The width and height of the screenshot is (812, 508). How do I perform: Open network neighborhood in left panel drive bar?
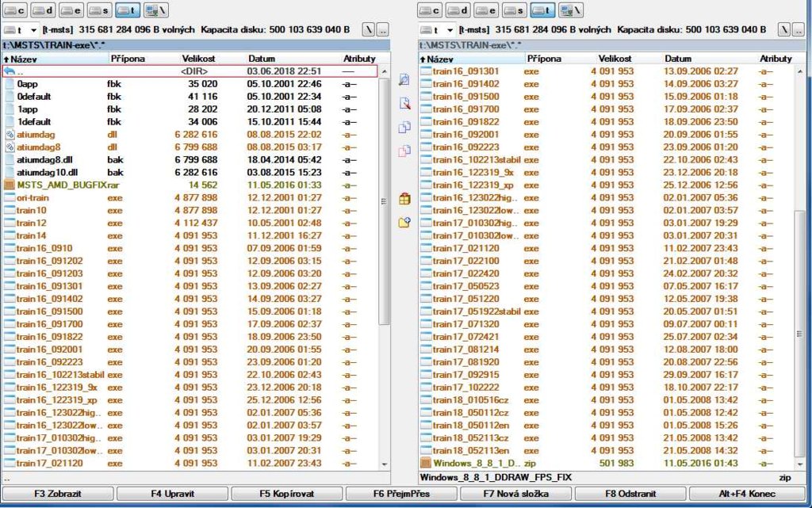tap(154, 10)
